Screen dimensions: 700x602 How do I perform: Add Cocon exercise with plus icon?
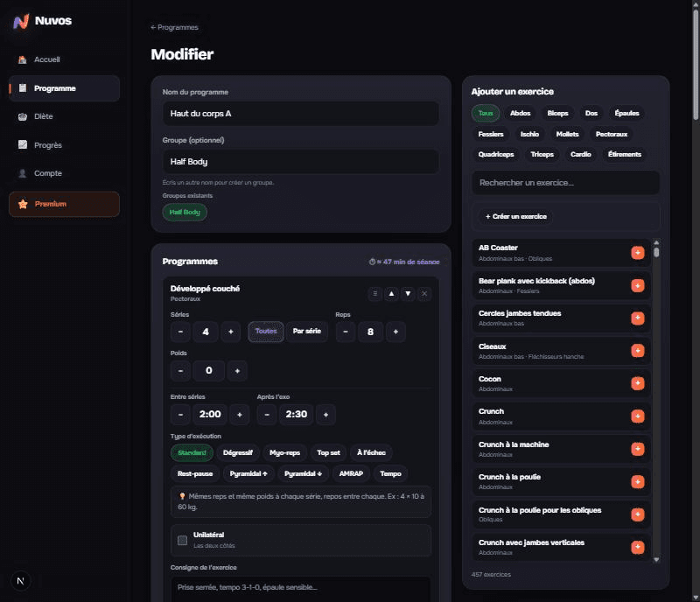638,383
